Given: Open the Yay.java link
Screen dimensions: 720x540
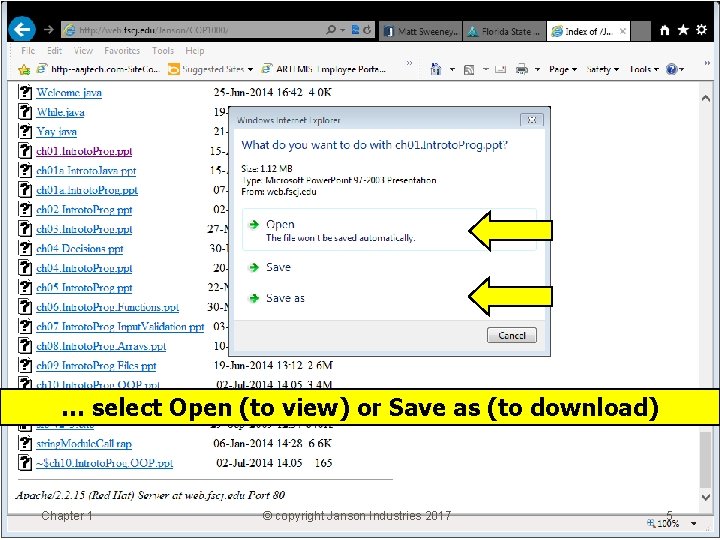Looking at the screenshot, I should [x=56, y=131].
